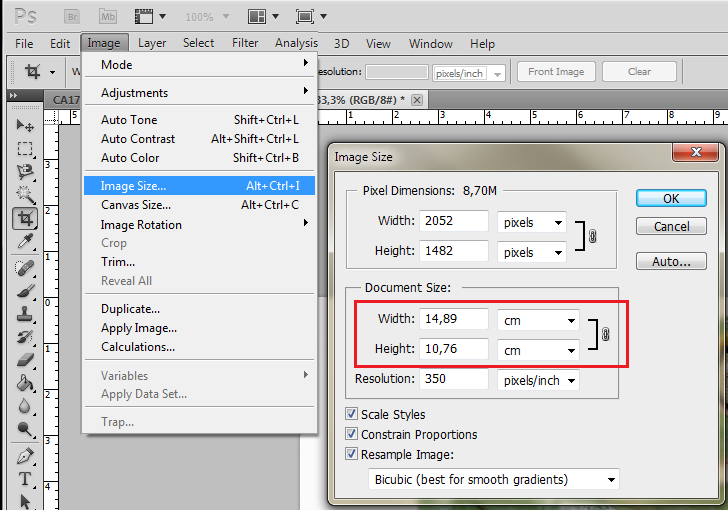Select the Paint Bucket tool
Viewport: 728px width, 510px height.
(25, 383)
